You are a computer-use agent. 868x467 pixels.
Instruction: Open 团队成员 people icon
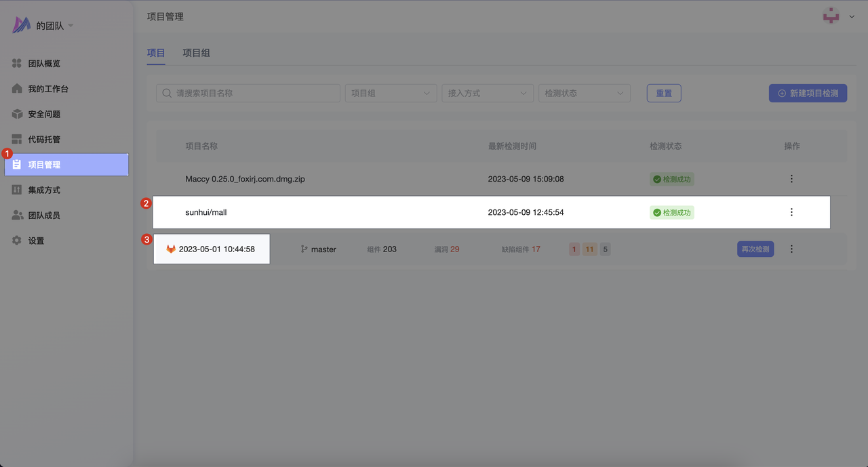(17, 215)
